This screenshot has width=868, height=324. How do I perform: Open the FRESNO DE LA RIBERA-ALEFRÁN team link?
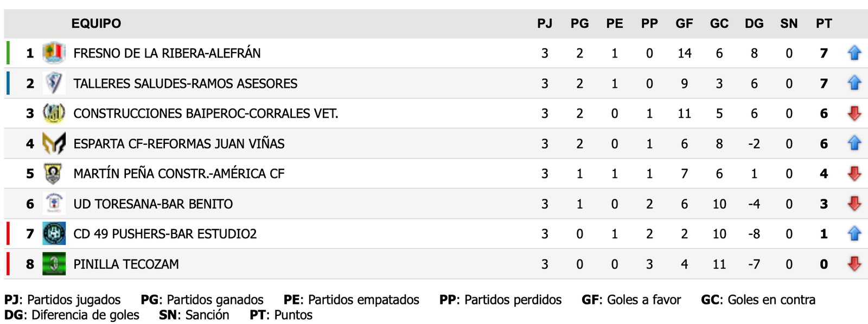(x=167, y=53)
